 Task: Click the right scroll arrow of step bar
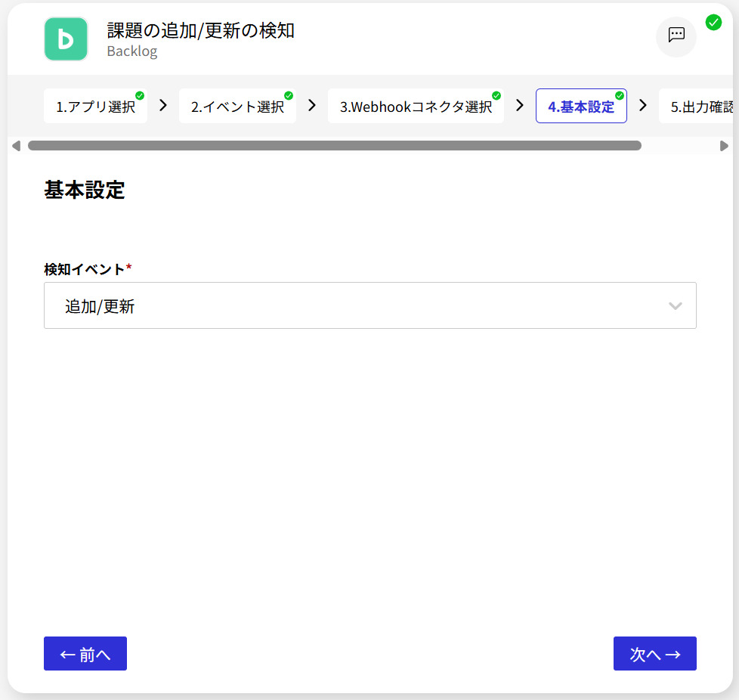(724, 146)
